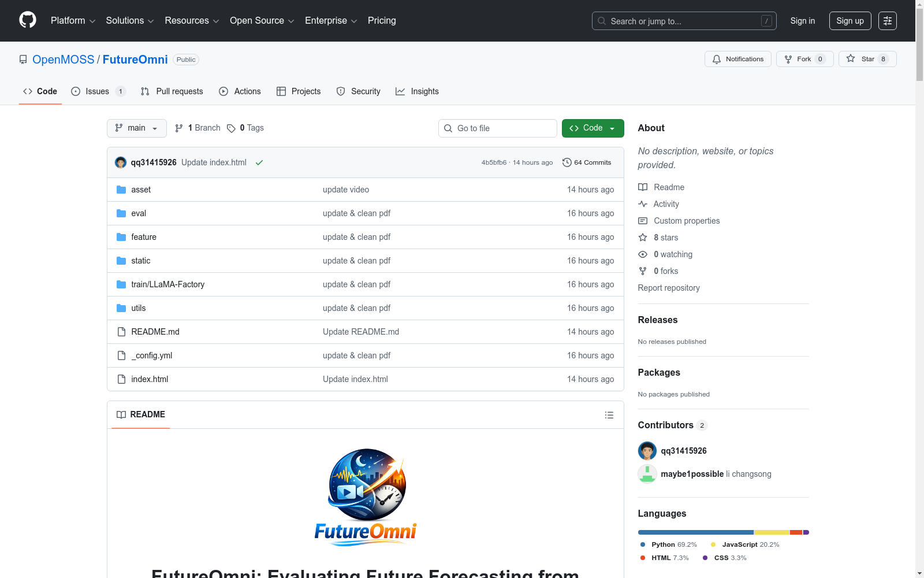
Task: Expand the Solutions menu
Action: [130, 21]
